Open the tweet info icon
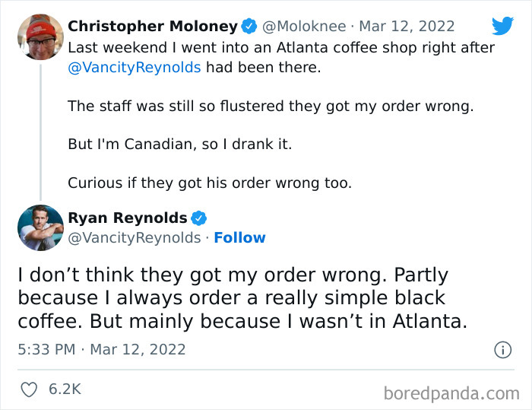 click(x=502, y=350)
